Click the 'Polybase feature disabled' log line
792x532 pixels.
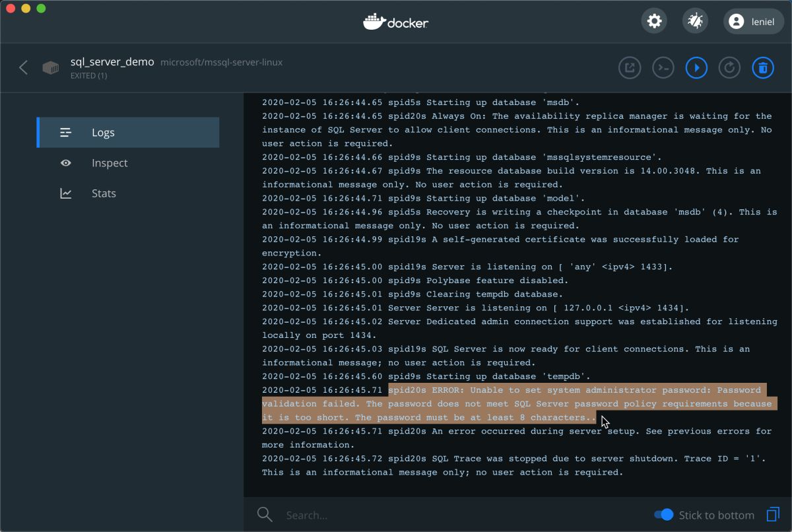click(x=415, y=281)
